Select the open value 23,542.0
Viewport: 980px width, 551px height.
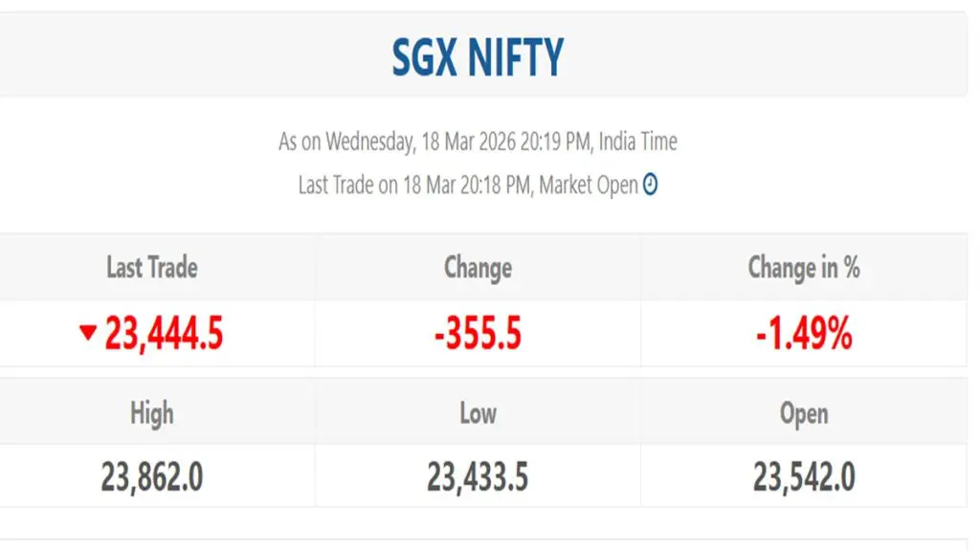804,476
